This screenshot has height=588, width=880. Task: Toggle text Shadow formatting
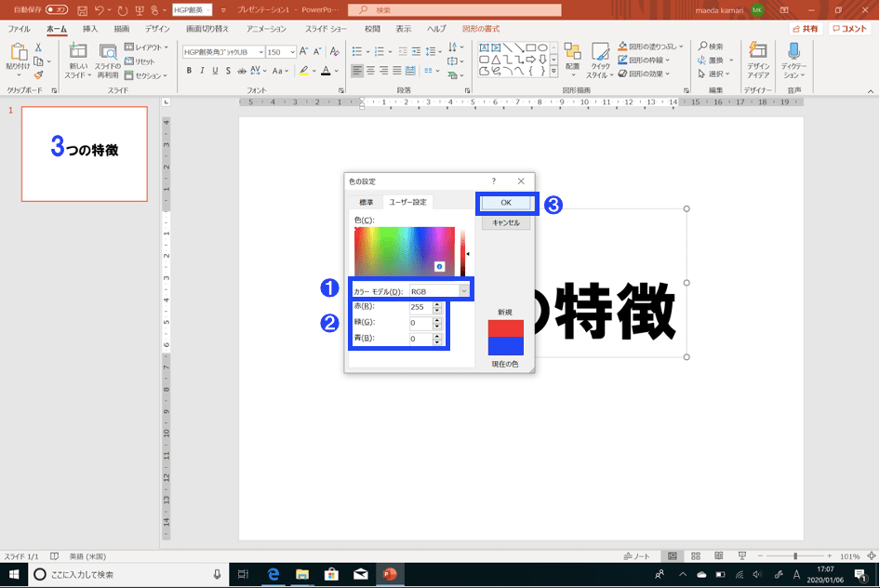228,71
